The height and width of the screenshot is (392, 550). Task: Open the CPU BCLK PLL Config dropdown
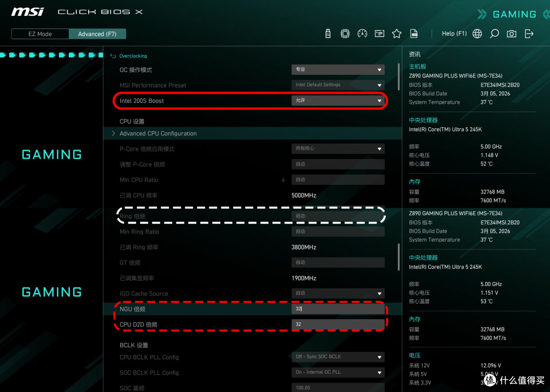point(338,357)
